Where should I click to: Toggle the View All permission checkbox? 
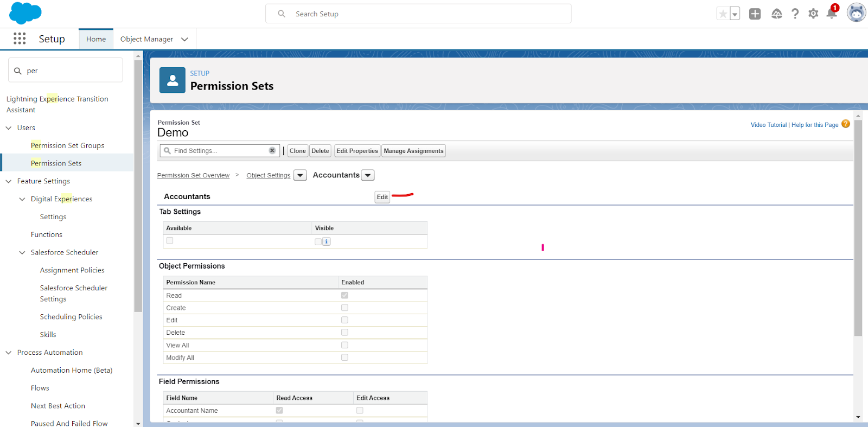(x=344, y=345)
